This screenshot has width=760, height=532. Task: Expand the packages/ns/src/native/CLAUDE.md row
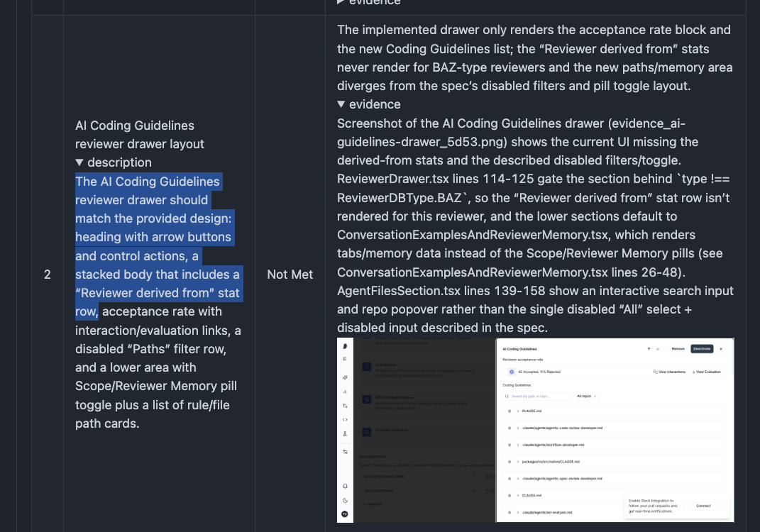tap(517, 462)
